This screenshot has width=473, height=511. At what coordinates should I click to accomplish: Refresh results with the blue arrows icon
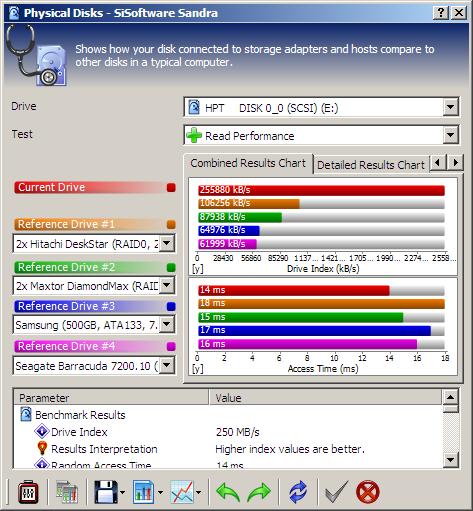pos(298,492)
